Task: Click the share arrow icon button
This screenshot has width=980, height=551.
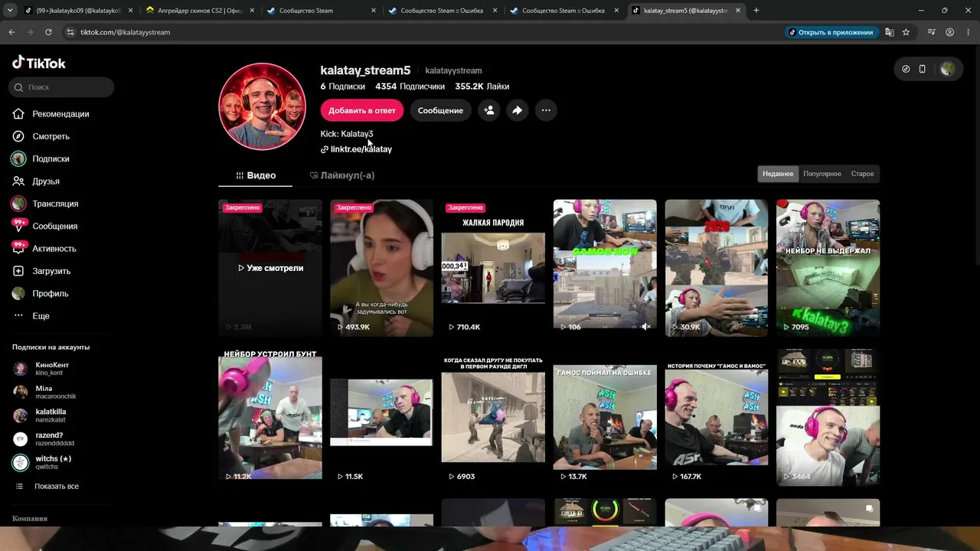Action: [518, 110]
